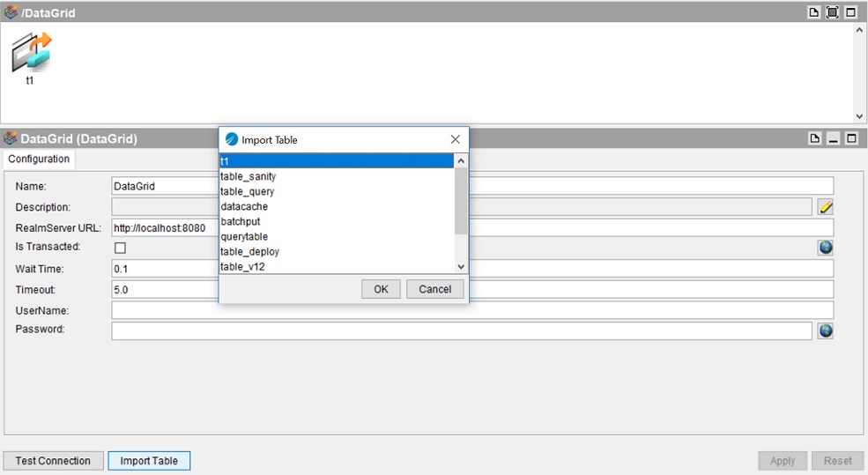Select table_v12 in the list
868x475 pixels.
[x=337, y=266]
